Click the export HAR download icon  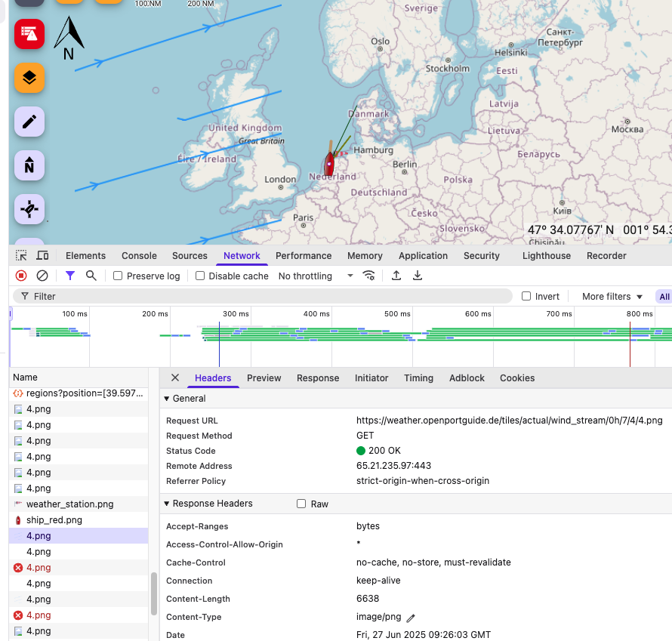click(418, 276)
